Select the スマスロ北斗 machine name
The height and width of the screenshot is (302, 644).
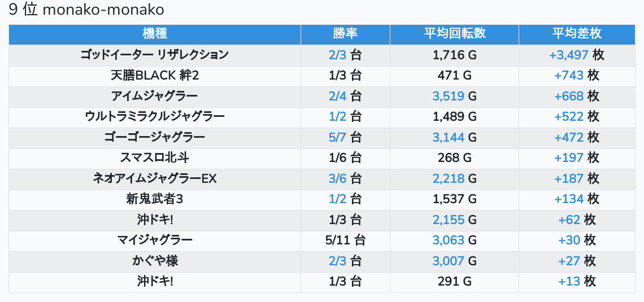(155, 158)
